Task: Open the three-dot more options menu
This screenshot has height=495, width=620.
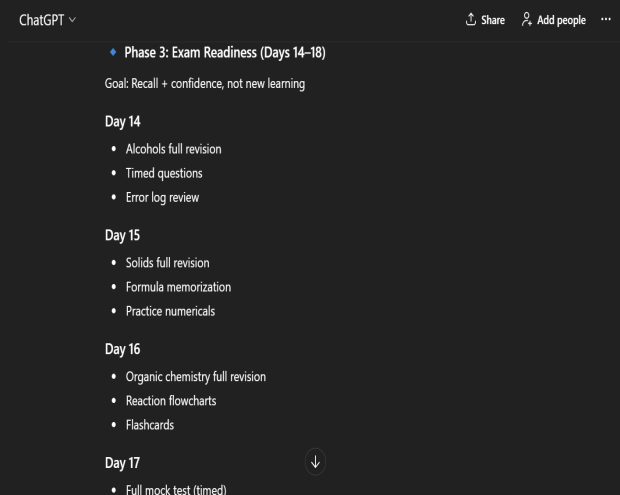Action: [604, 20]
